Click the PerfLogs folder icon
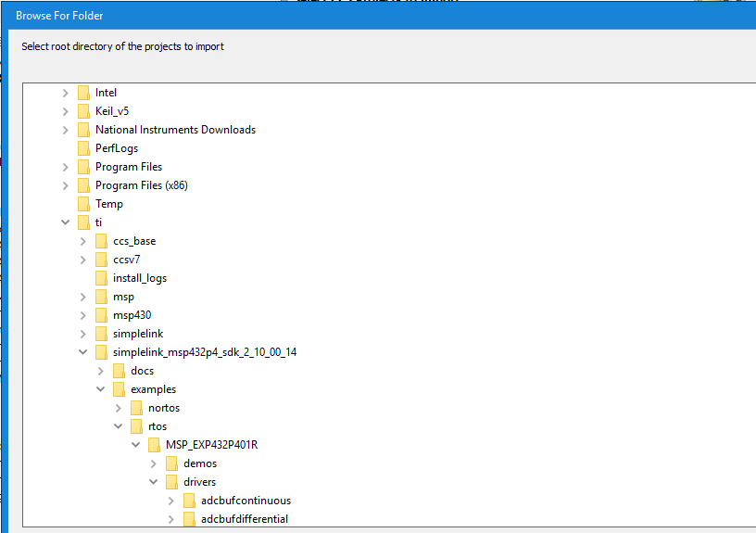 [x=83, y=148]
